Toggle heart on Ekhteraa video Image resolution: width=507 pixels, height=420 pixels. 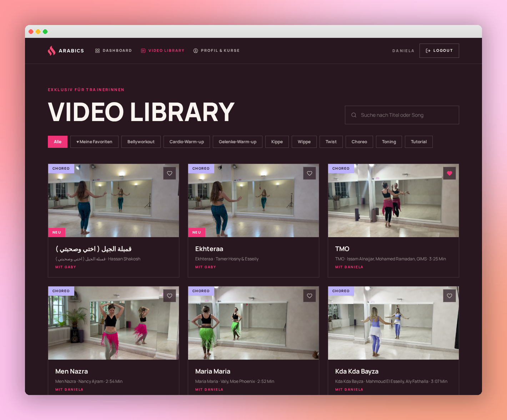point(310,173)
